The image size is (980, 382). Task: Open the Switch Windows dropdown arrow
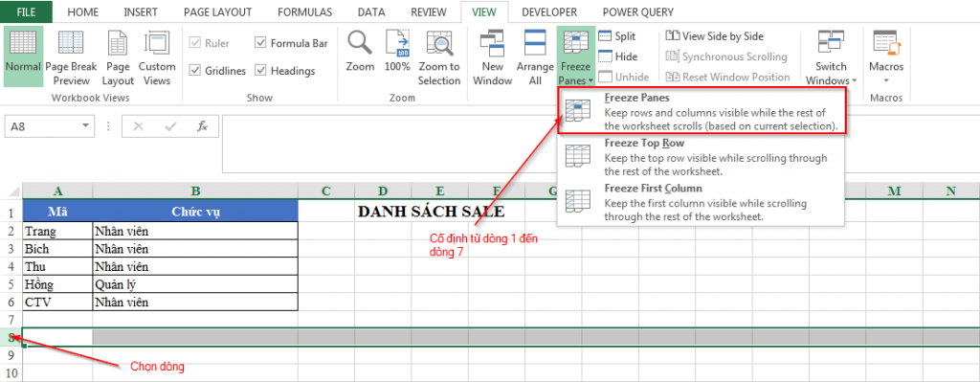pyautogui.click(x=854, y=81)
